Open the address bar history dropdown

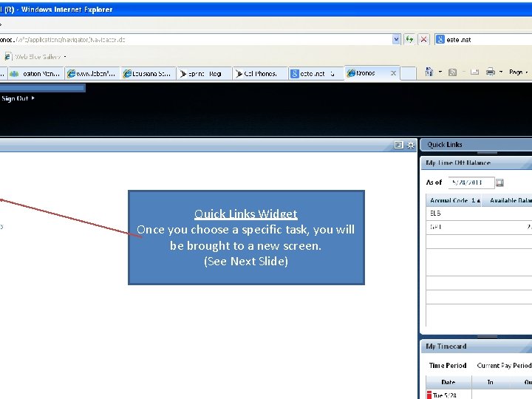click(396, 40)
